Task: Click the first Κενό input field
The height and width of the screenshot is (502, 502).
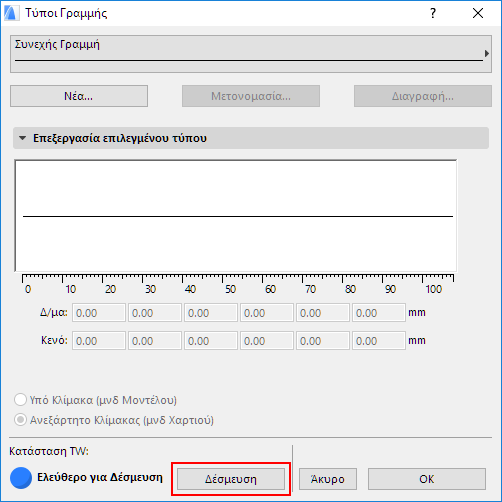Action: 99,341
